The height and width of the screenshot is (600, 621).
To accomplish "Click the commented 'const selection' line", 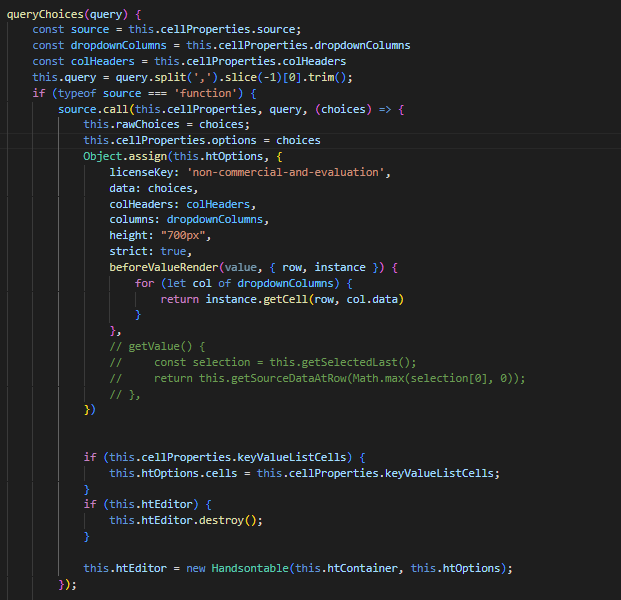I will pyautogui.click(x=263, y=362).
